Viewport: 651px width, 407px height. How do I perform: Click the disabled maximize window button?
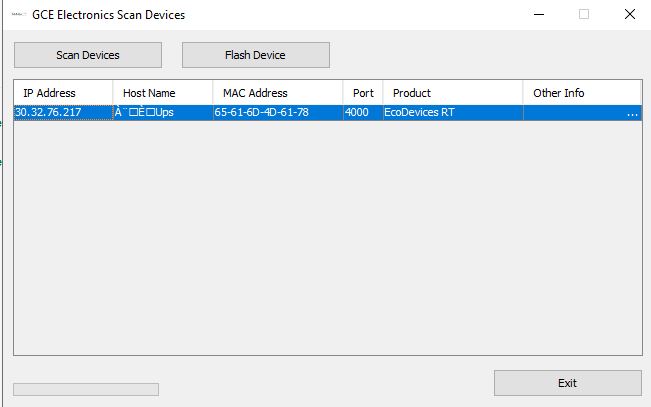tap(584, 15)
